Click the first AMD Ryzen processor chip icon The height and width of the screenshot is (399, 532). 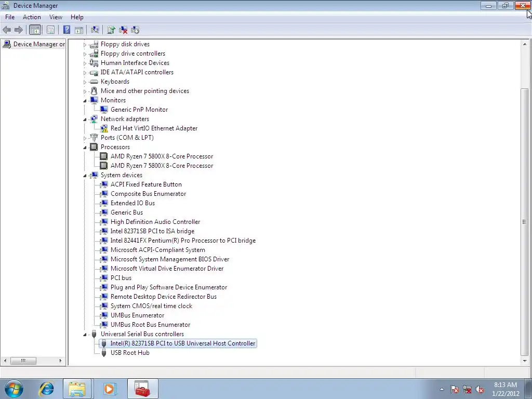[104, 156]
